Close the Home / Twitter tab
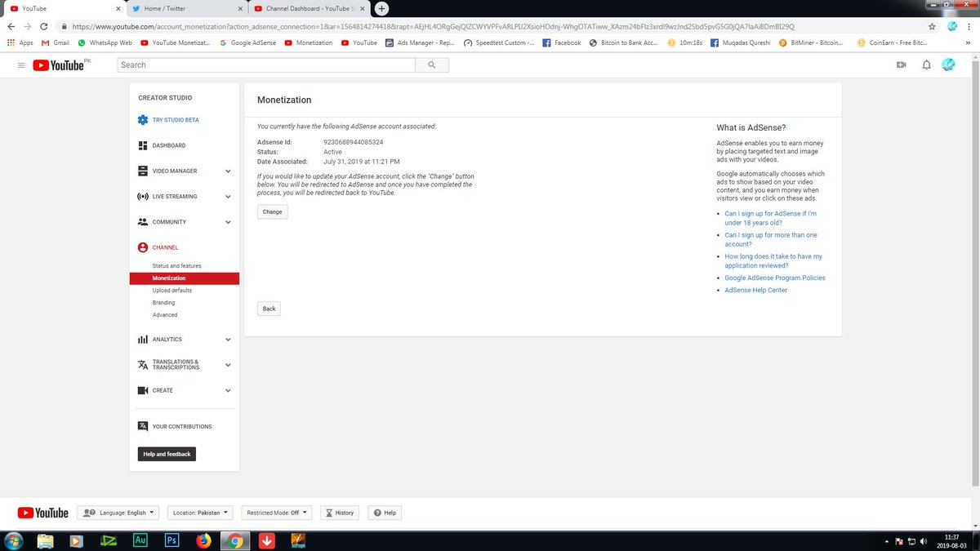 241,8
